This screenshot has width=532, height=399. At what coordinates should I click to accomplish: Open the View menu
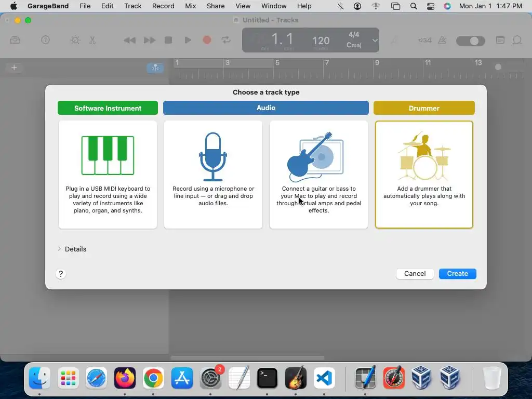(243, 6)
